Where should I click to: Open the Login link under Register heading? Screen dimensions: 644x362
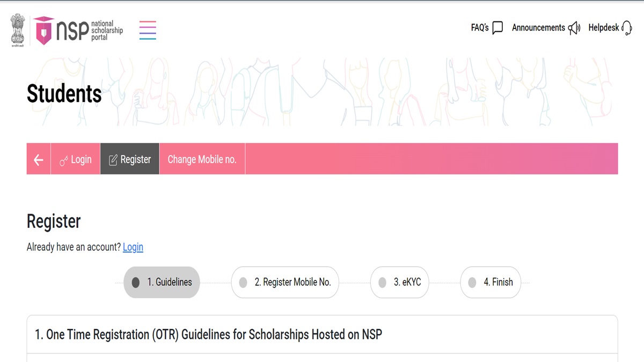[x=133, y=247]
